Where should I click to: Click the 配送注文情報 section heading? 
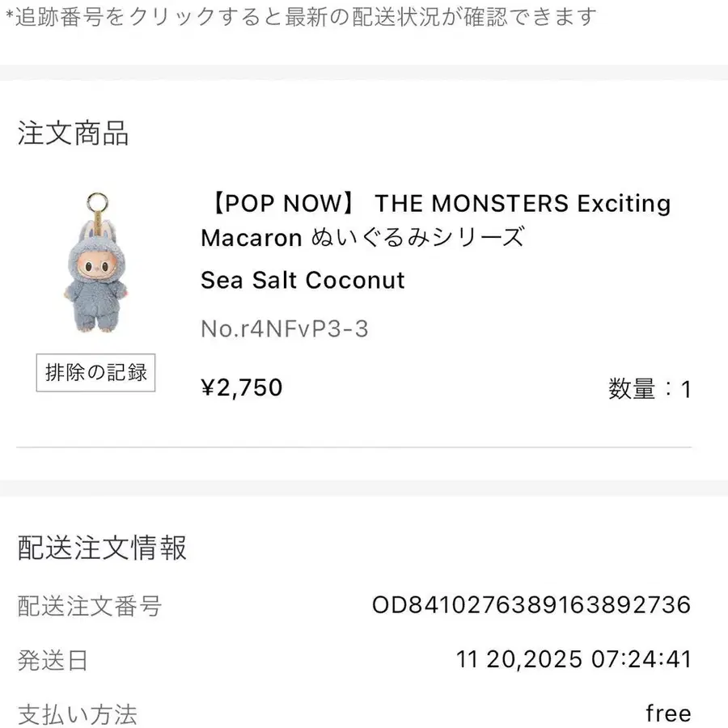point(102,548)
